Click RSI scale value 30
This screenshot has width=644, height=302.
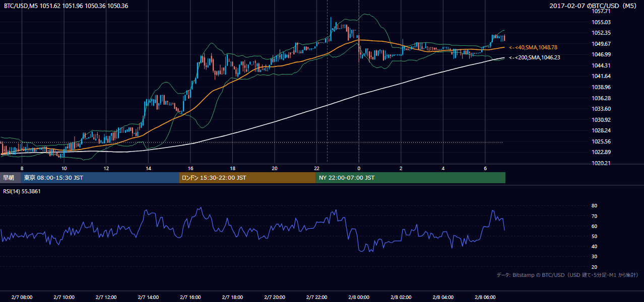coord(595,257)
